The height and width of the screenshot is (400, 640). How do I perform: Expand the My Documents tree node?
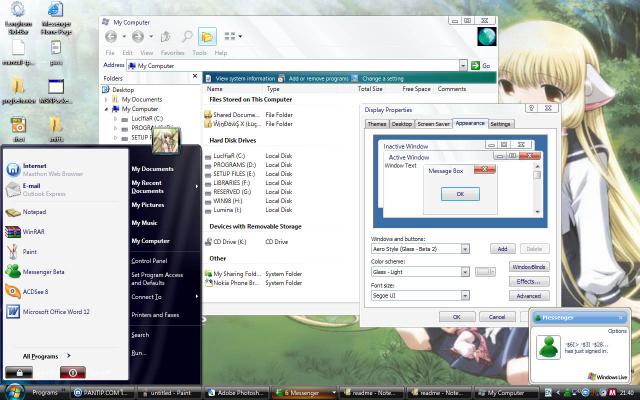point(107,99)
